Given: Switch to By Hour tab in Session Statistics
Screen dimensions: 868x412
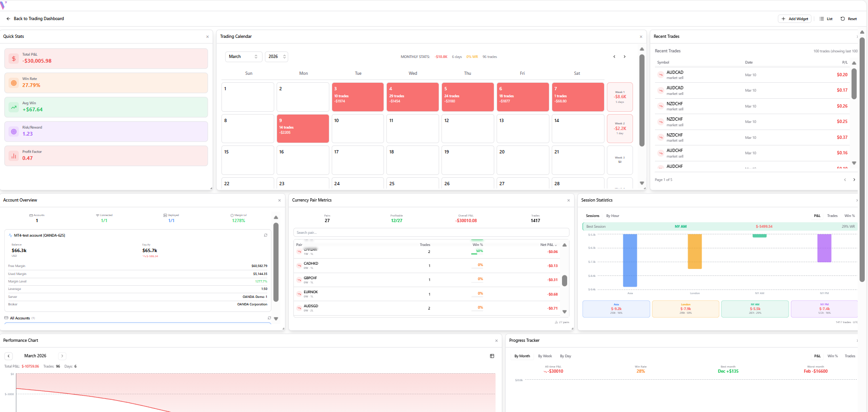Looking at the screenshot, I should click(x=612, y=216).
